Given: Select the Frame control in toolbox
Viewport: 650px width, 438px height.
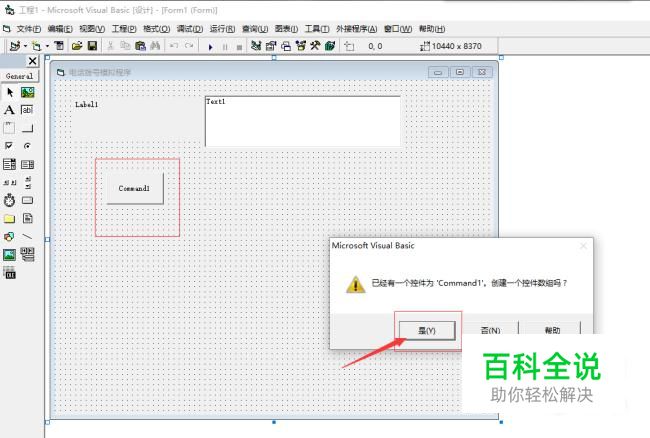Looking at the screenshot, I should pos(10,128).
